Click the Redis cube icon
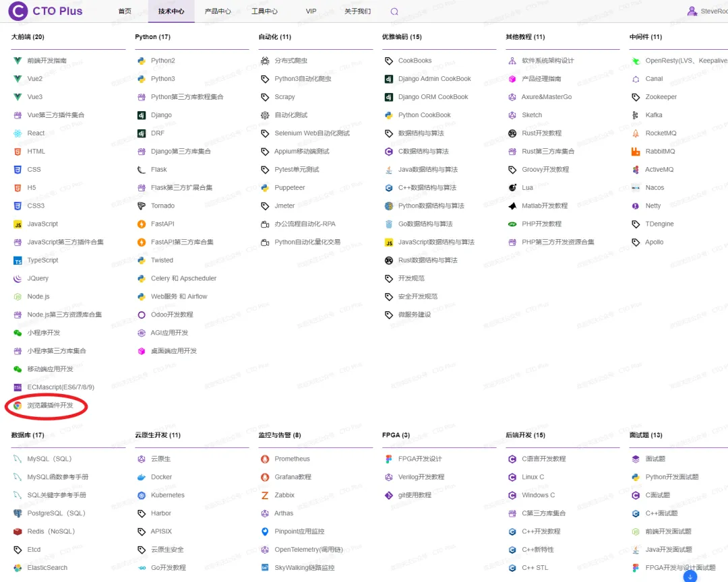 click(x=18, y=531)
